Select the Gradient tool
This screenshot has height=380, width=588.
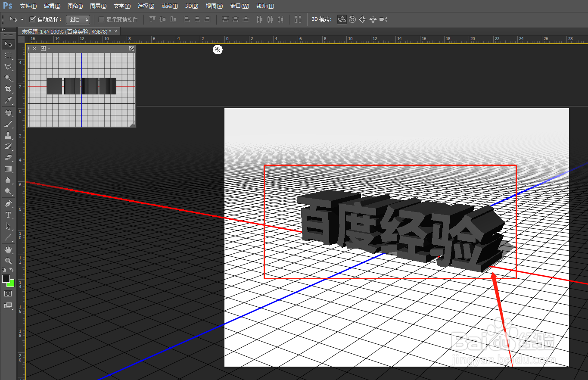pos(8,169)
